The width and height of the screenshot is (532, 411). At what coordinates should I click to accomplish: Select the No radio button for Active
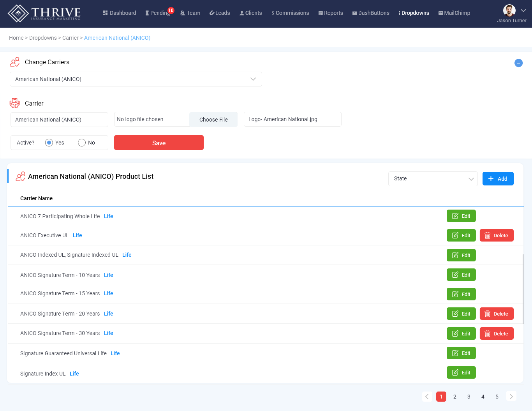click(82, 143)
